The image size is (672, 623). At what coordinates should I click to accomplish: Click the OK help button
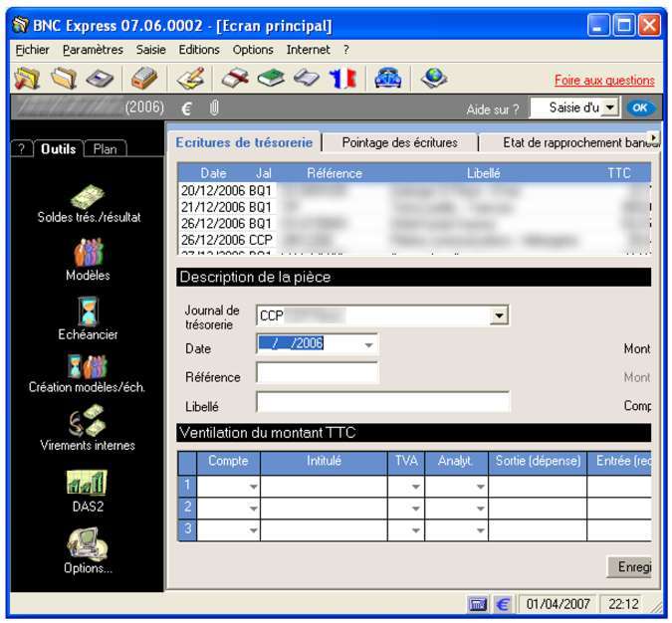click(642, 107)
